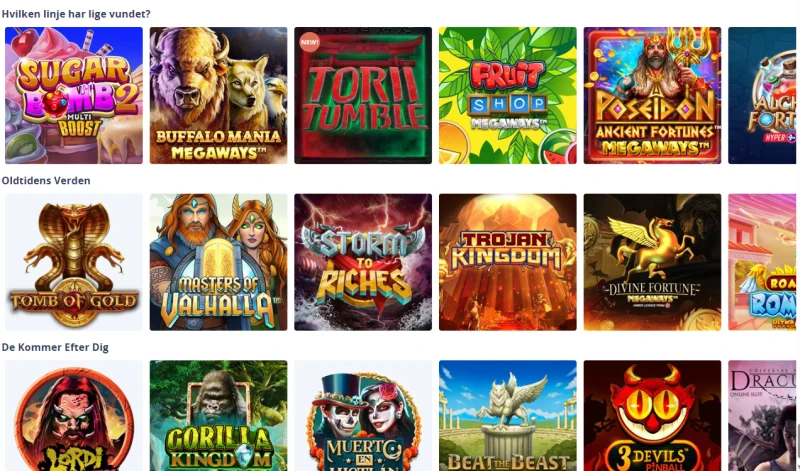
Task: Click the NEW badge on Torii Tumble
Action: click(310, 42)
